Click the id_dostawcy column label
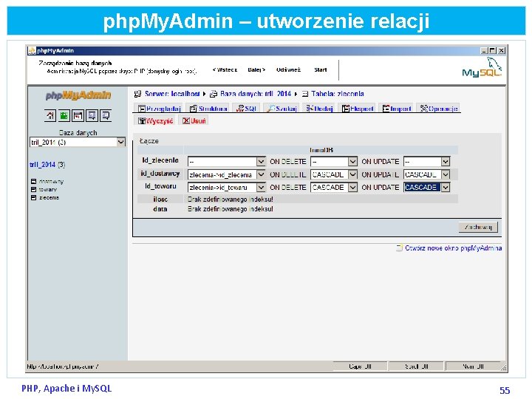The height and width of the screenshot is (399, 532). tap(160, 174)
